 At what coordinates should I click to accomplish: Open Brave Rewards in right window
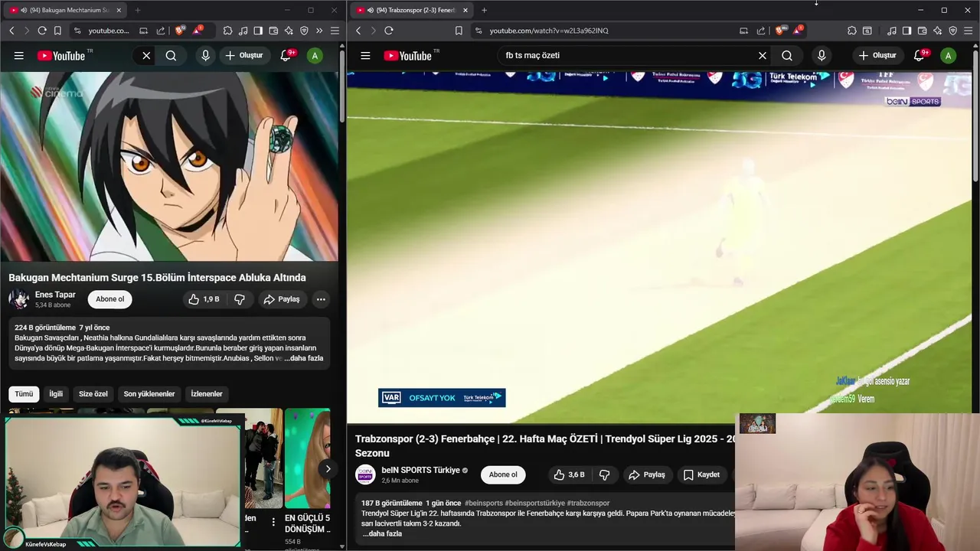[x=798, y=30]
